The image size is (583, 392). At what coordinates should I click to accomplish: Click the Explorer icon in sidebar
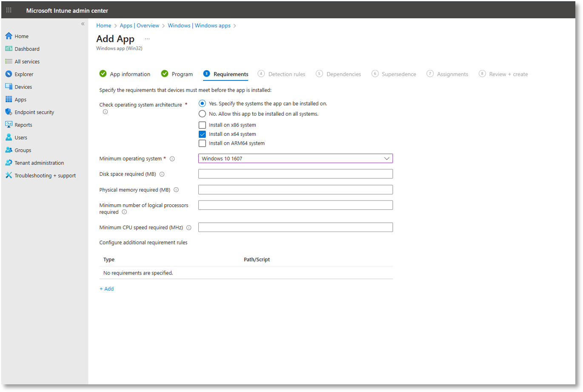[9, 74]
